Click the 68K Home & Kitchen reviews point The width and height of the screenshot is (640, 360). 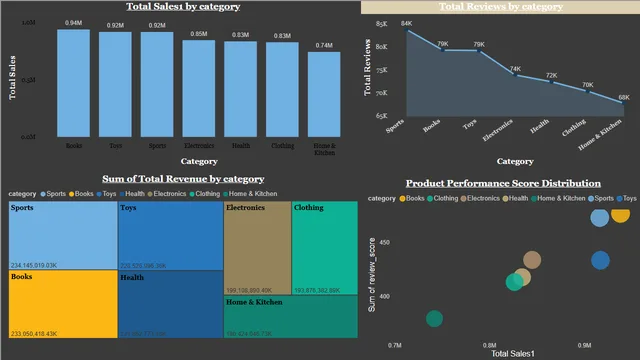click(x=623, y=102)
